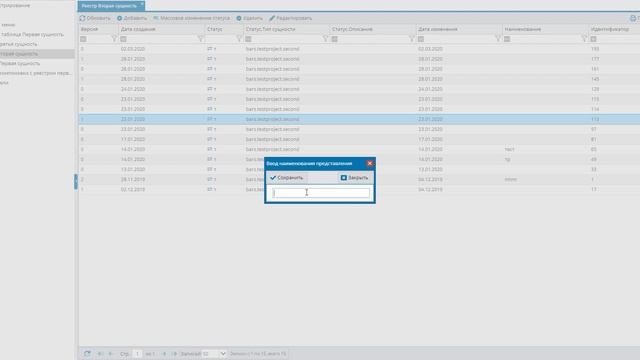Open filter funnel for Статус.Тип сущности column
The height and width of the screenshot is (360, 640).
325,39
